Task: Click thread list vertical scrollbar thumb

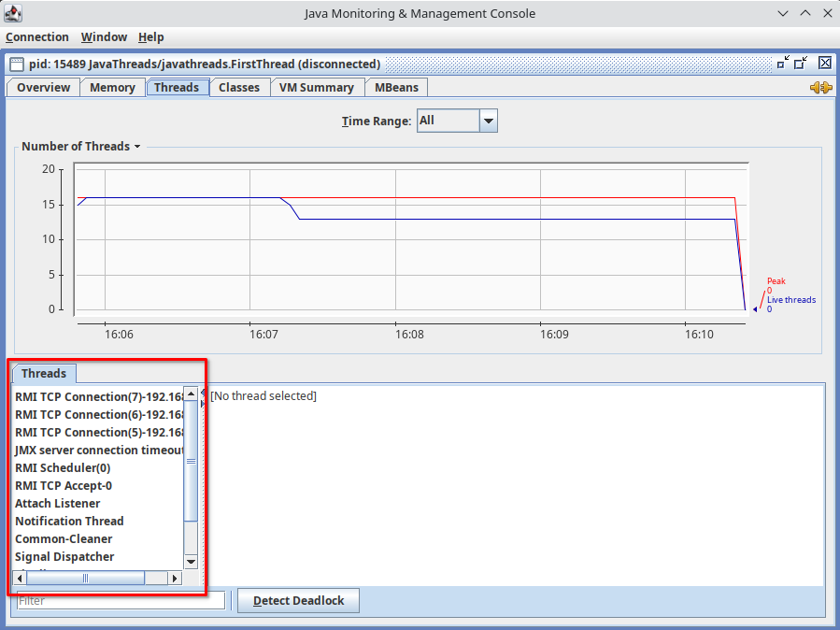Action: point(191,461)
